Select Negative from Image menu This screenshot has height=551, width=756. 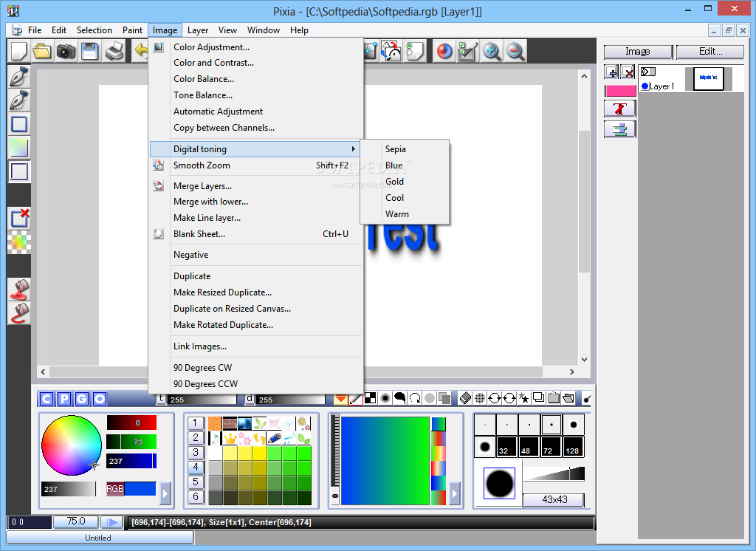point(191,255)
